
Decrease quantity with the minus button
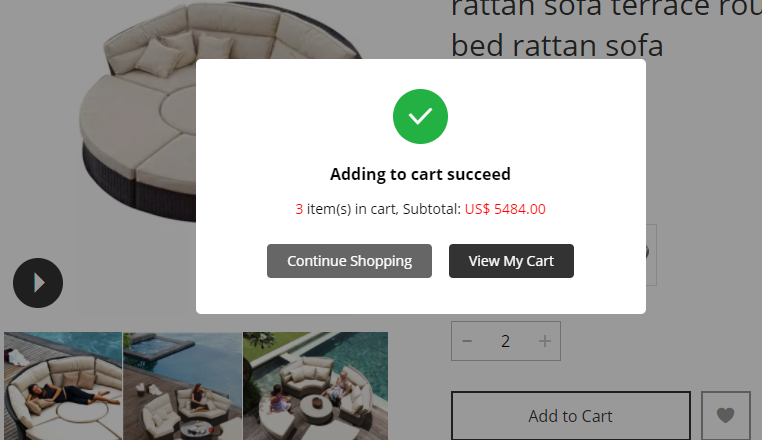[467, 341]
